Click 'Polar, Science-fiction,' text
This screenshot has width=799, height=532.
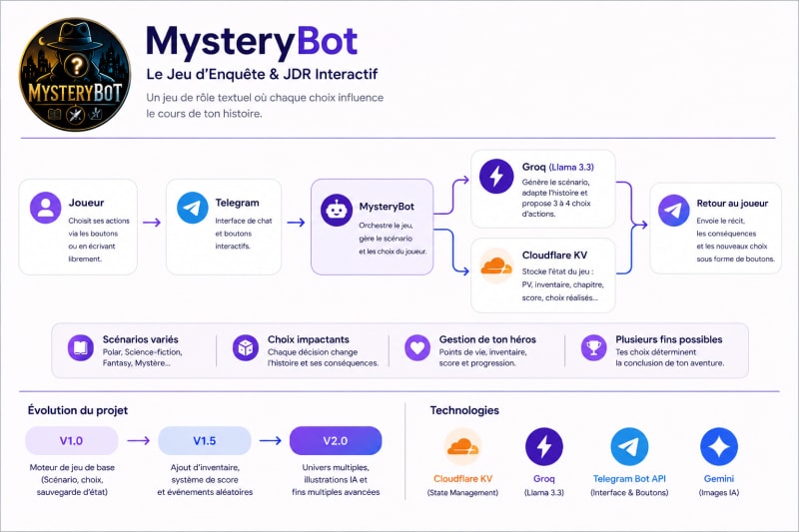[x=142, y=352]
